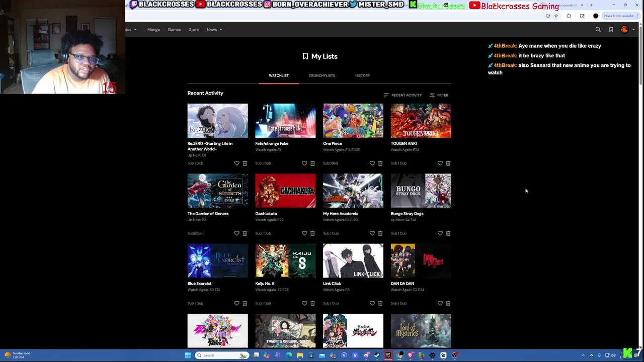Open Recent Activity sort dropdown
Screen dimensions: 644x362
[403, 95]
